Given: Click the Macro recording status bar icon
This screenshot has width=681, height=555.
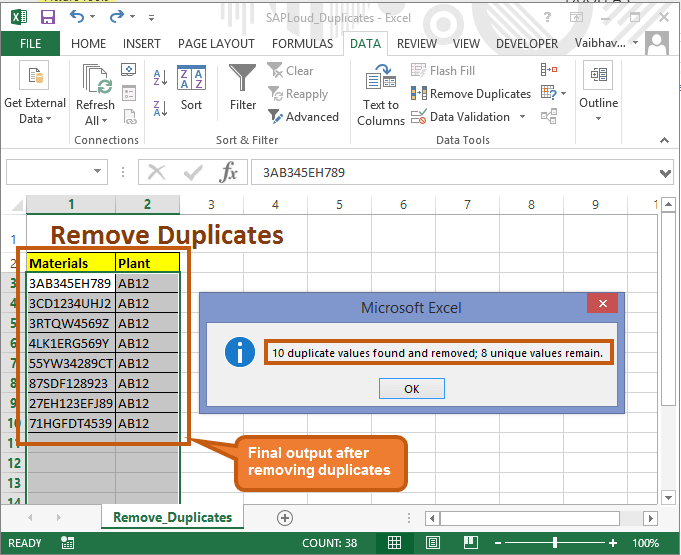Looking at the screenshot, I should coord(67,542).
